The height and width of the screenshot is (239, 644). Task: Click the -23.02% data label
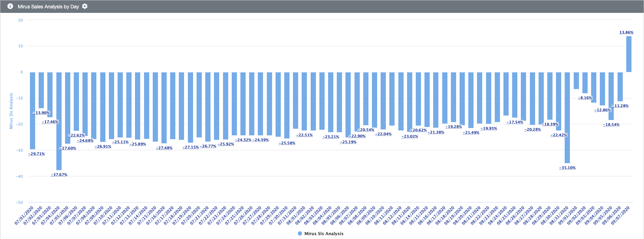(x=410, y=136)
